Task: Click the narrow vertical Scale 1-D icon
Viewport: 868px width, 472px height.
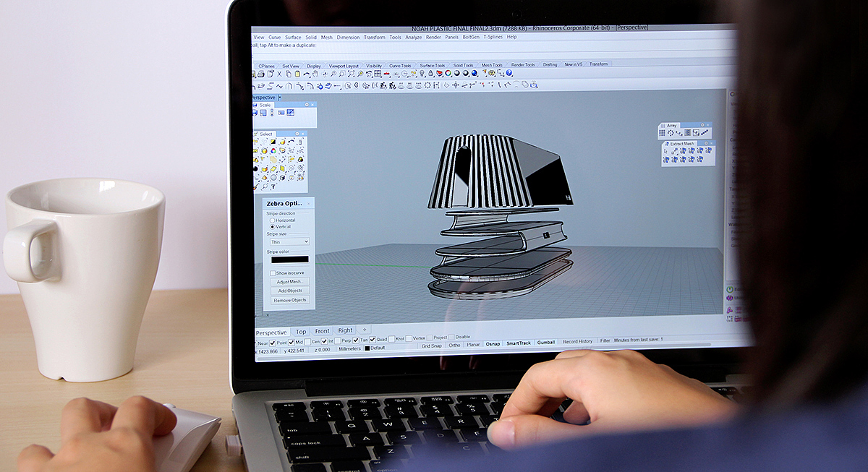Action: (272, 113)
